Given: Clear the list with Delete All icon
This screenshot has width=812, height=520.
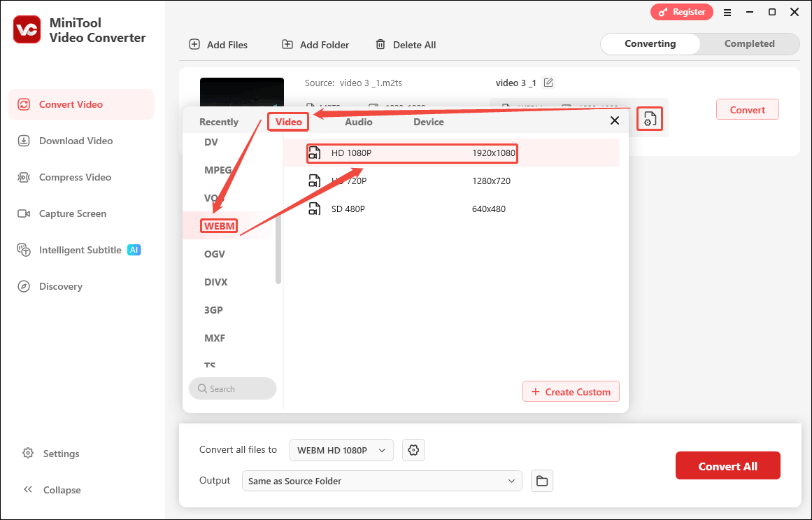Looking at the screenshot, I should click(x=381, y=44).
